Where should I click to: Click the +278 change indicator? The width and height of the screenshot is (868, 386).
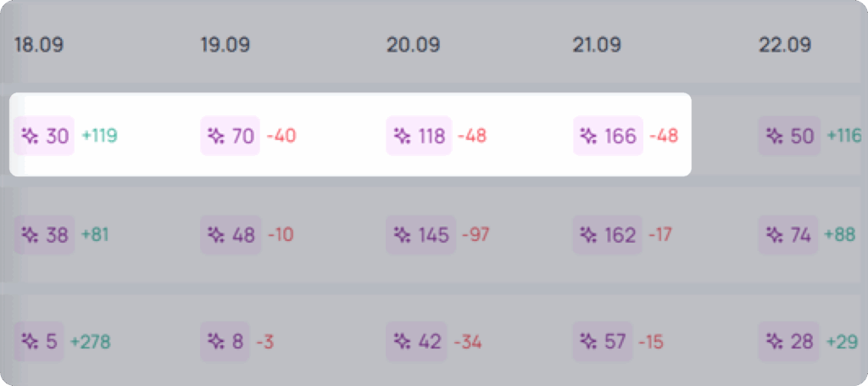(x=90, y=342)
